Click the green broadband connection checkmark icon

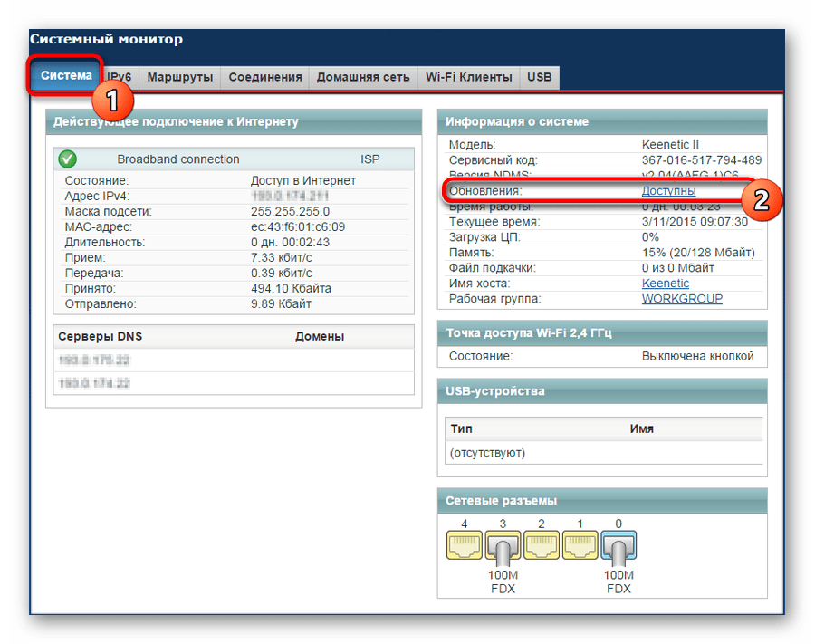click(x=68, y=159)
